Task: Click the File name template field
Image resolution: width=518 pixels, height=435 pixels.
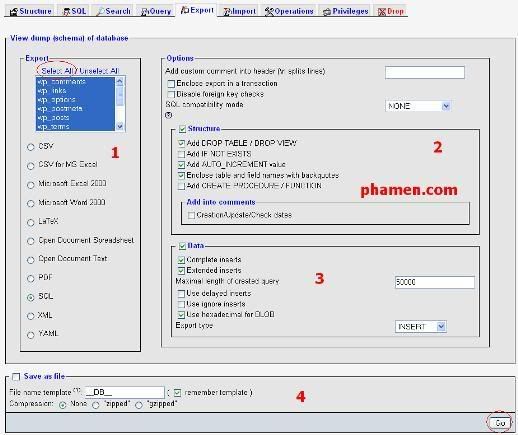Action: pos(125,392)
